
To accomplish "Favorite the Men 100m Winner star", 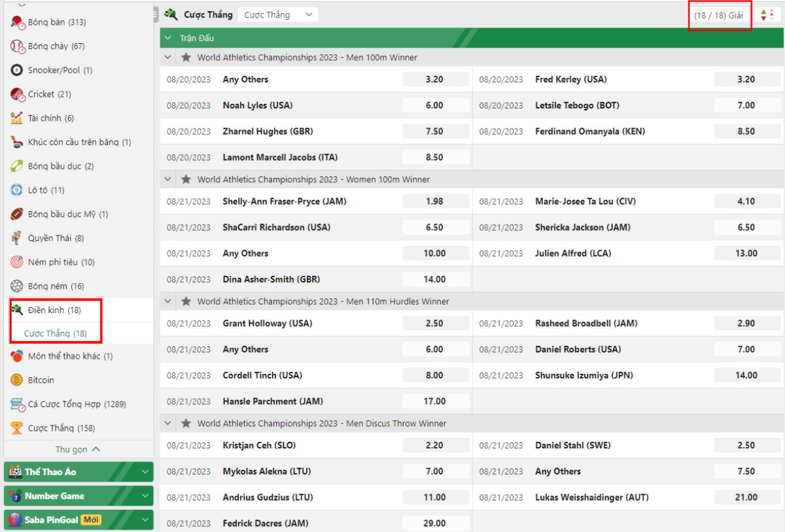I will coord(186,58).
